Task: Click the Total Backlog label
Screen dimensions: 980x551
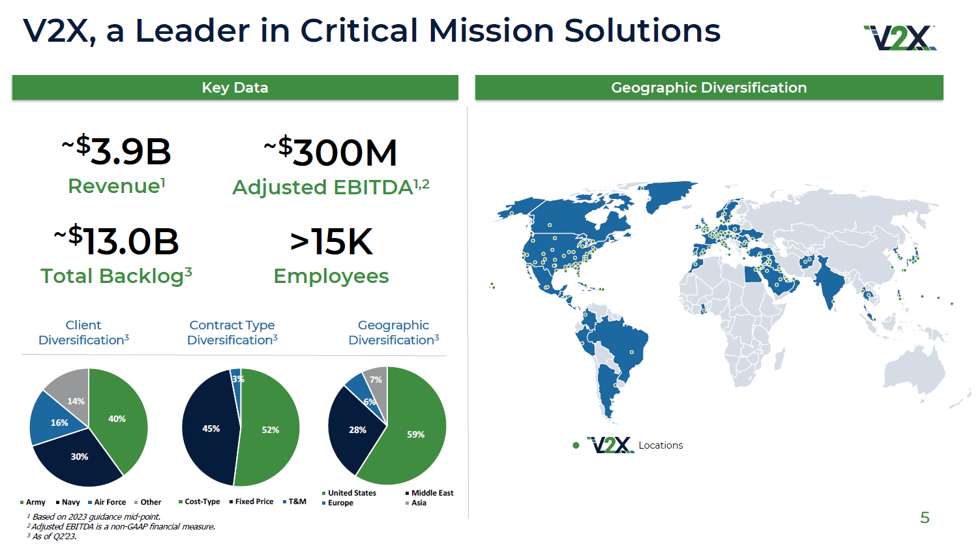Action: [x=116, y=276]
